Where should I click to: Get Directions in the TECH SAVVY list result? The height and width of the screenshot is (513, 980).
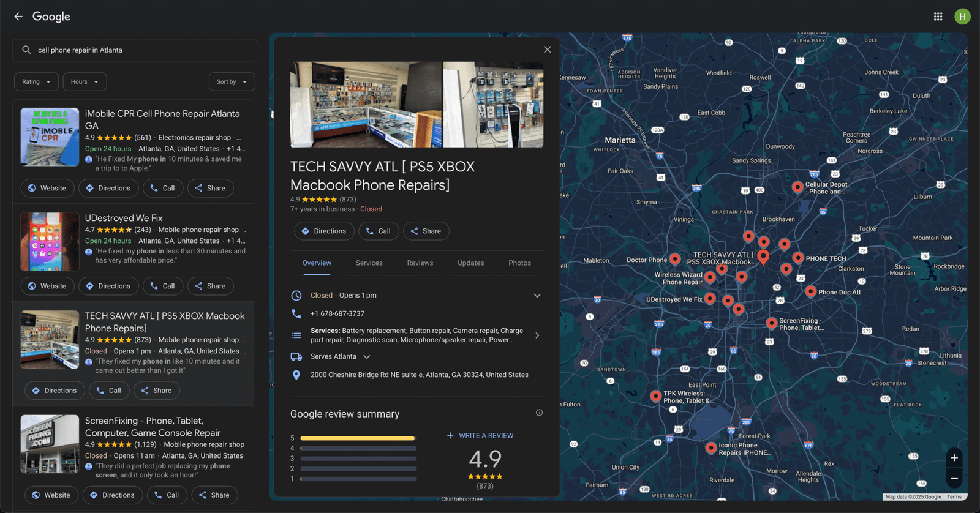click(55, 391)
